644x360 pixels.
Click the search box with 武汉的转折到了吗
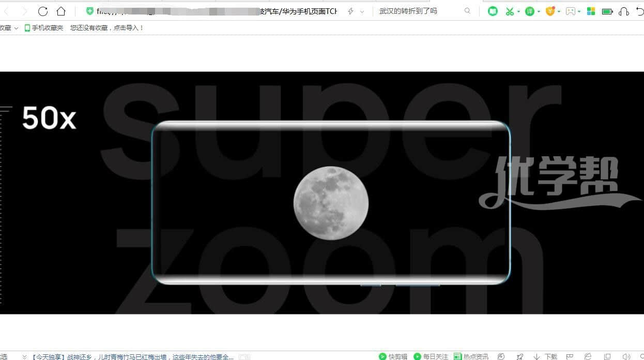[419, 11]
